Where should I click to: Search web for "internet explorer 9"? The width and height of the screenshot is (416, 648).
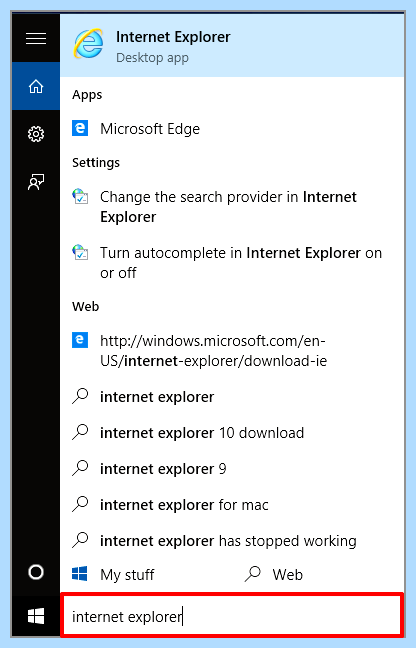point(232,469)
